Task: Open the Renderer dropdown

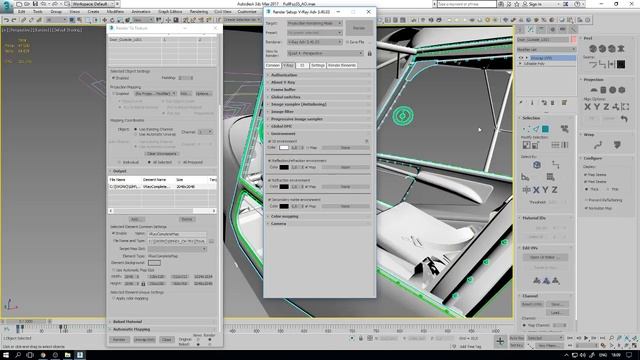Action: coord(314,42)
